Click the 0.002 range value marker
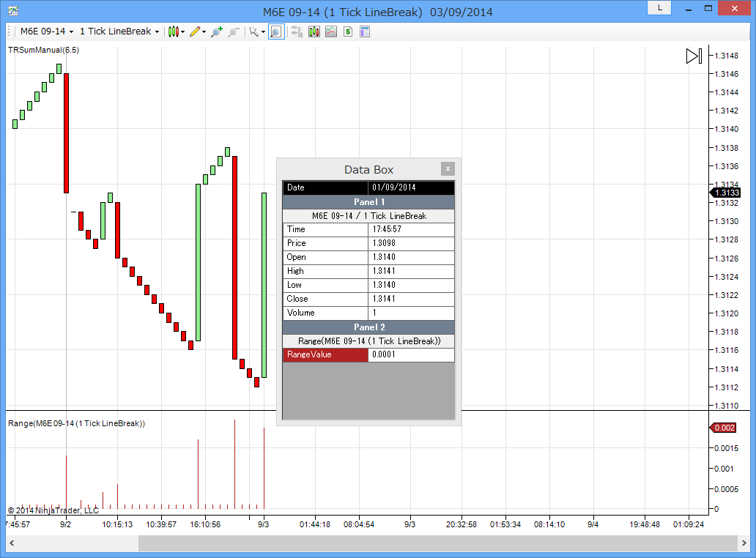The width and height of the screenshot is (756, 558). click(x=723, y=428)
